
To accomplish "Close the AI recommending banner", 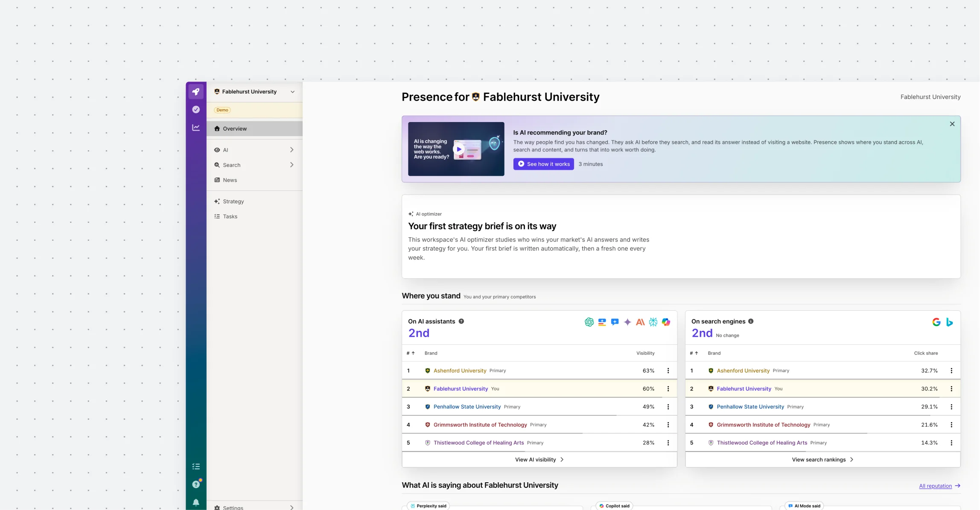I will pyautogui.click(x=952, y=124).
